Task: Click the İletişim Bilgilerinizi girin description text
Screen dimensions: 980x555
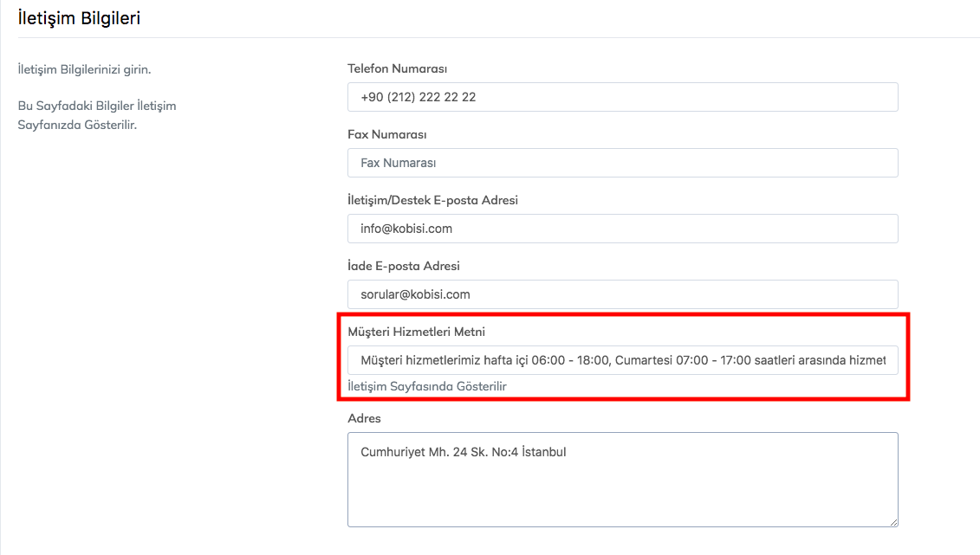Action: tap(84, 68)
